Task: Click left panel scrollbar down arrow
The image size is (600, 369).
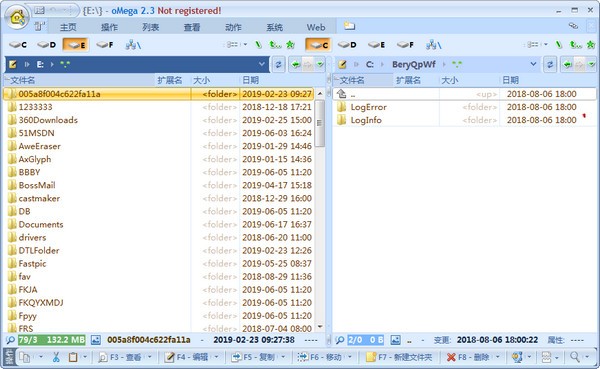Action: 320,327
